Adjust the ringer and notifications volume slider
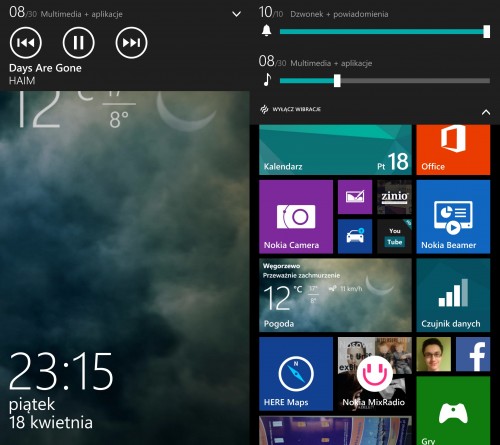Screen dimensions: 500x445 (385, 32)
